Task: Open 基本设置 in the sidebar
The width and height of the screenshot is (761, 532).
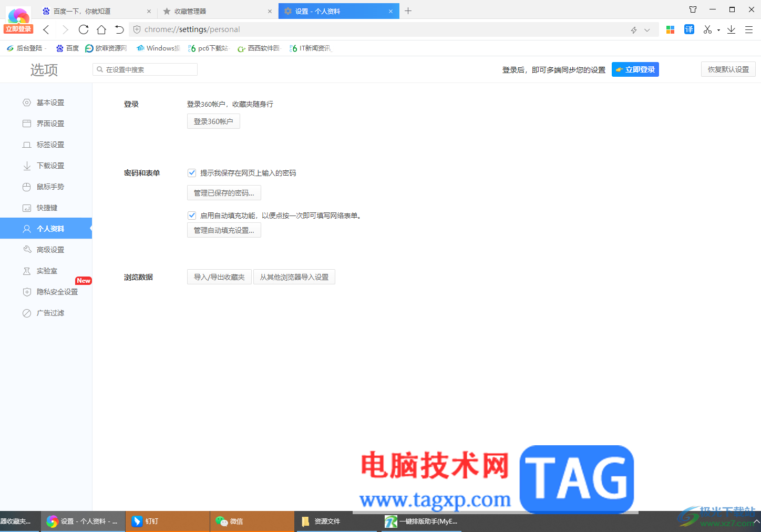Action: (x=46, y=103)
